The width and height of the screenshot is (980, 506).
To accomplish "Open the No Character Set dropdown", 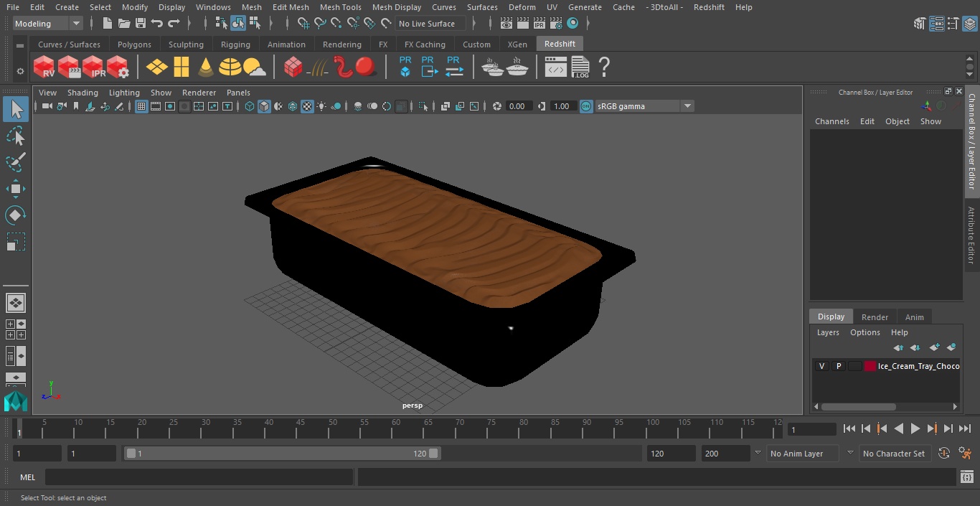I will (895, 454).
